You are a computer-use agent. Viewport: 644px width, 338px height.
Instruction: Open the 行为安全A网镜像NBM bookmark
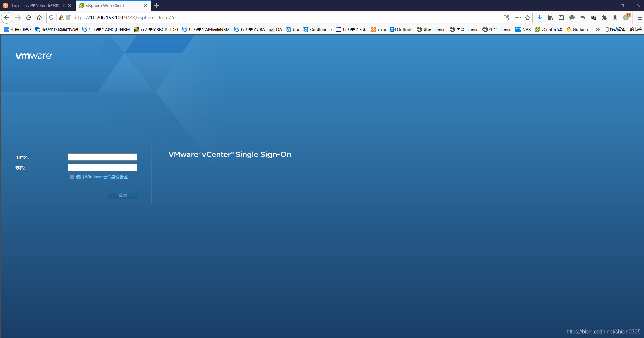click(206, 29)
